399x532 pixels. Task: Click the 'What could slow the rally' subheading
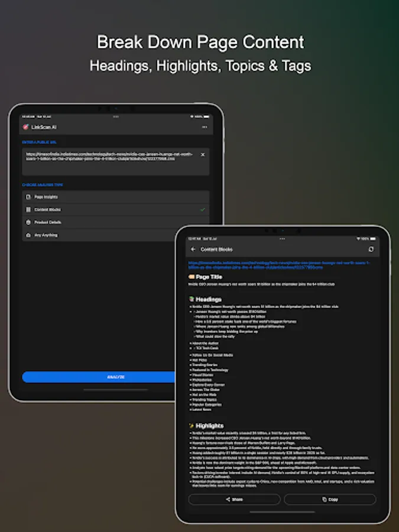(215, 336)
